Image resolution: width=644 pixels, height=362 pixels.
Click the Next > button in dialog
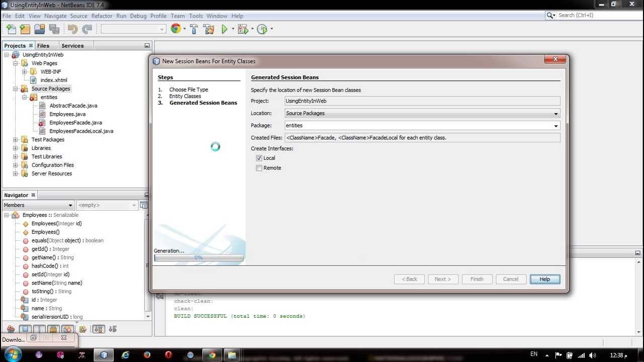(x=443, y=279)
